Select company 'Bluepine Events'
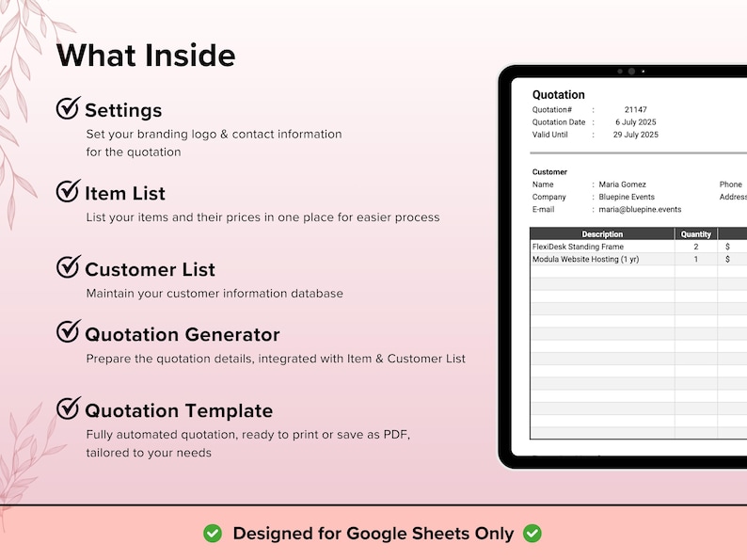 coord(627,197)
